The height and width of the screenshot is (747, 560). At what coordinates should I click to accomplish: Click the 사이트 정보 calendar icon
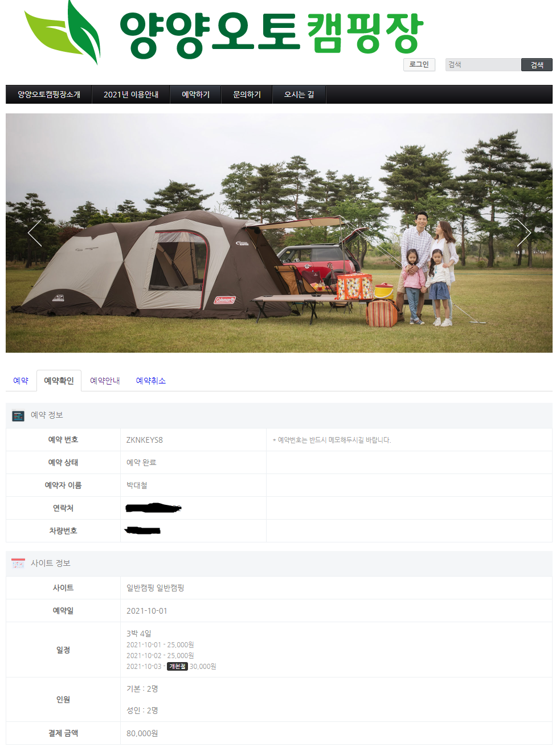coord(18,564)
